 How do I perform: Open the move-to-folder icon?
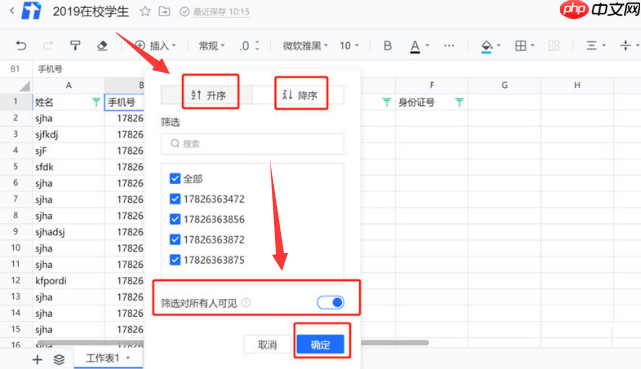(164, 11)
